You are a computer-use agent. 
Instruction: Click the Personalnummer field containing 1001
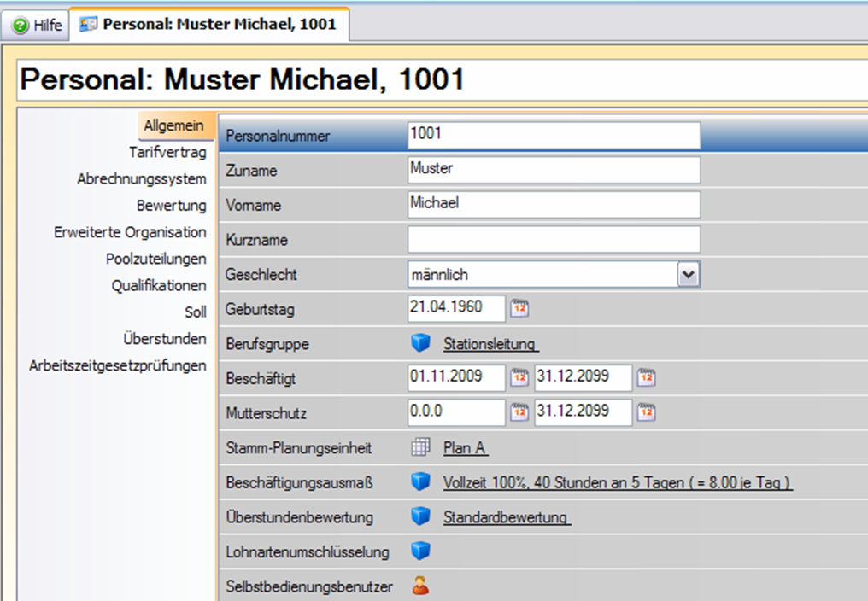point(554,135)
